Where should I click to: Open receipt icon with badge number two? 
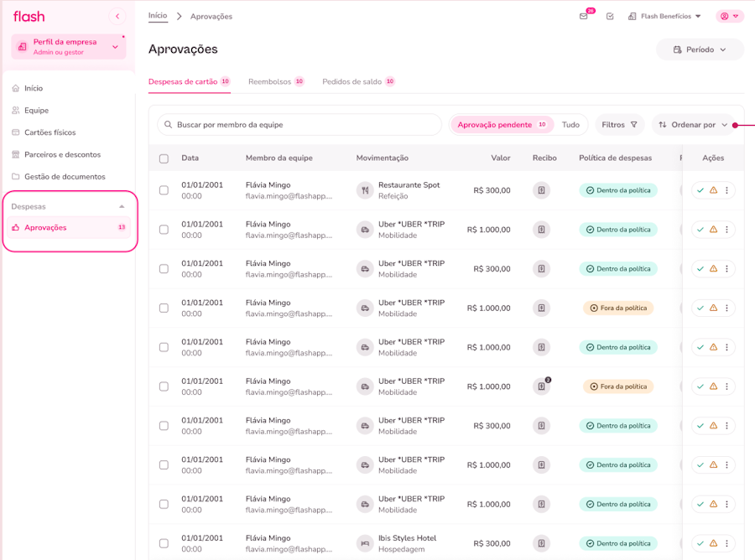tap(541, 386)
